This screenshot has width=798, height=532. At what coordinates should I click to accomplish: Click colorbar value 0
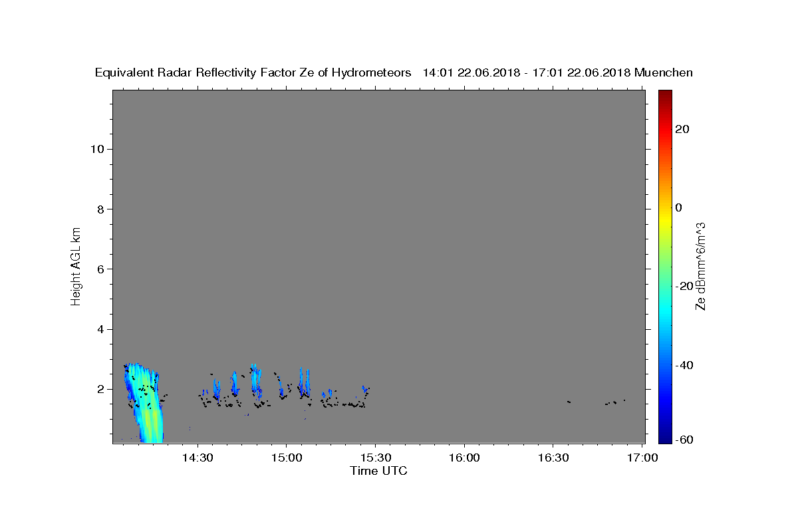(679, 207)
